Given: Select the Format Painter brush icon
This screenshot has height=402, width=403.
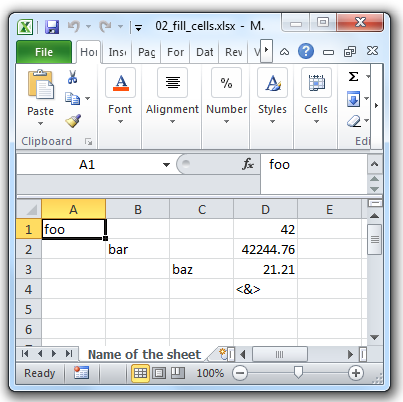Looking at the screenshot, I should click(73, 121).
